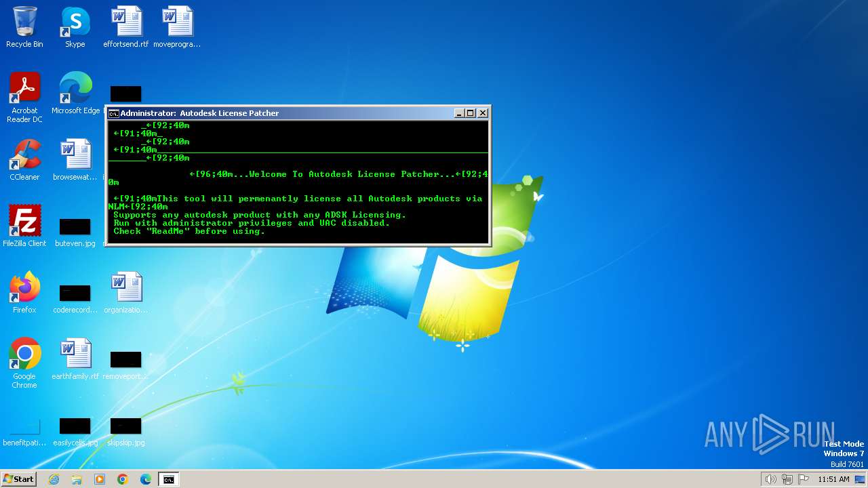Open Microsoft Edge desktop shortcut
The image size is (868, 488).
75,94
